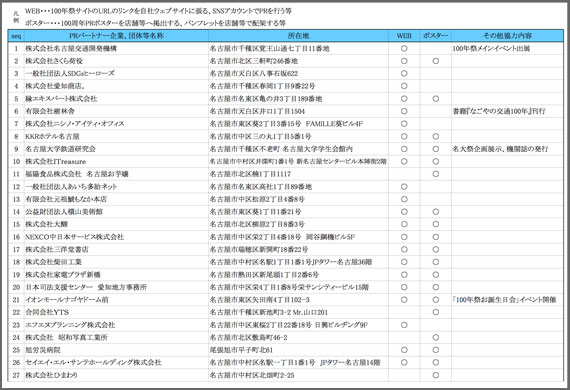This screenshot has width=570, height=390.
Task: Click the seq column header
Action: coord(16,36)
